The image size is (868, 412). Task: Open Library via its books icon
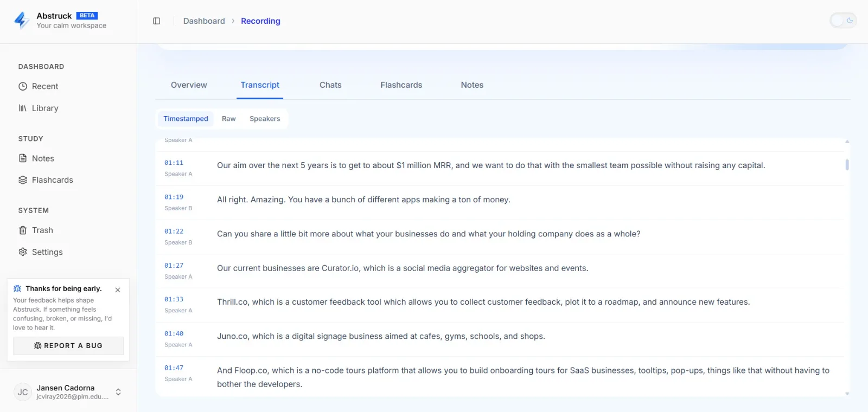(23, 108)
